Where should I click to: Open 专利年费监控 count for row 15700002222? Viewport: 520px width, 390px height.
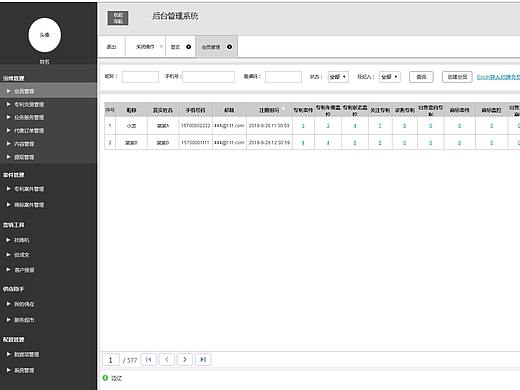click(x=328, y=126)
